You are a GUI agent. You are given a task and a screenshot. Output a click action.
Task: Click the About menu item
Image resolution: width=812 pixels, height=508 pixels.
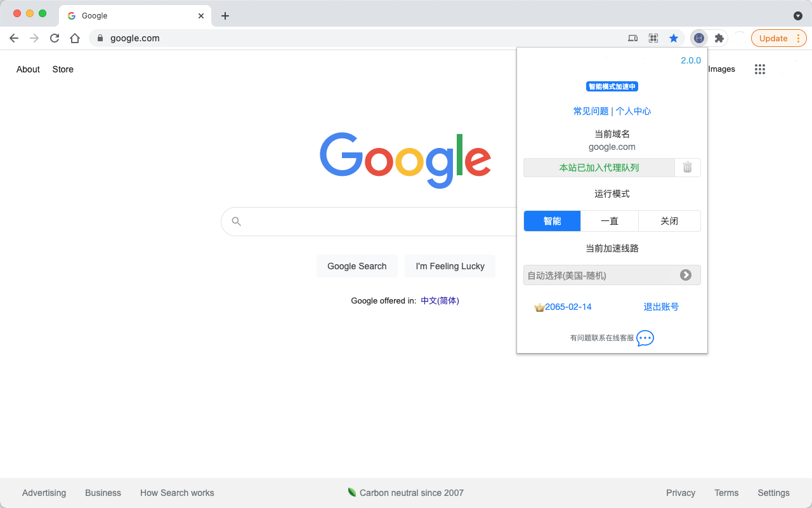(28, 69)
